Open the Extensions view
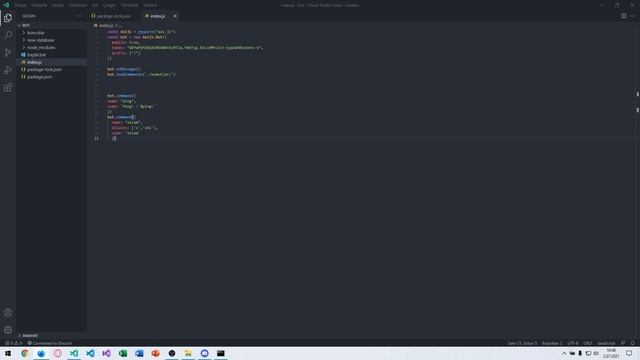Screen dimensions: 640x360 (8, 88)
